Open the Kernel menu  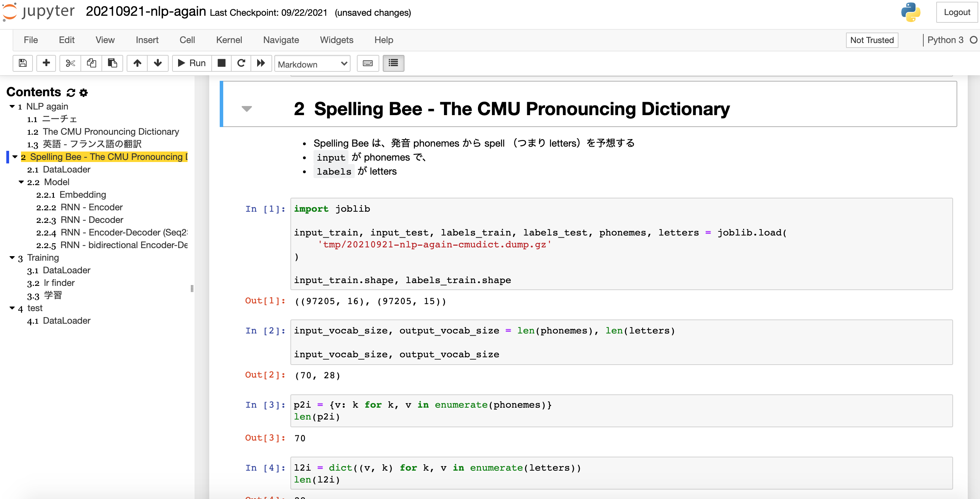pyautogui.click(x=229, y=40)
